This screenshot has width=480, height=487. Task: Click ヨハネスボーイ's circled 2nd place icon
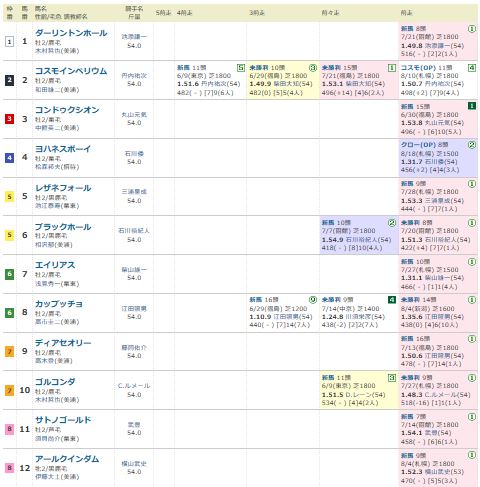[x=472, y=145]
